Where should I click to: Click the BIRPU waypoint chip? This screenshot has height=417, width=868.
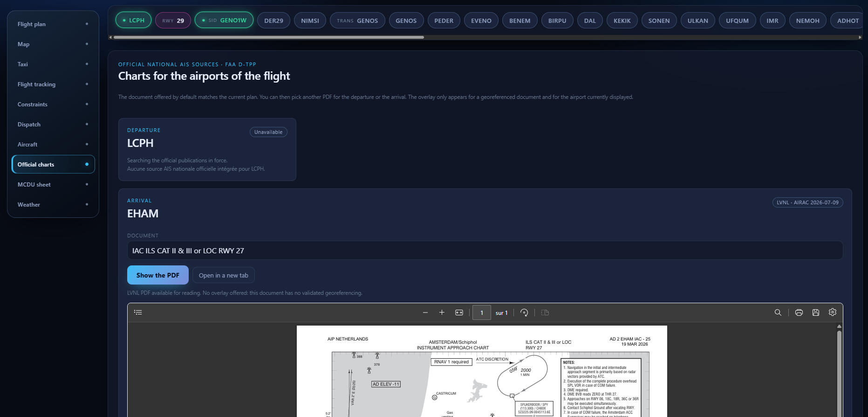[x=557, y=21]
